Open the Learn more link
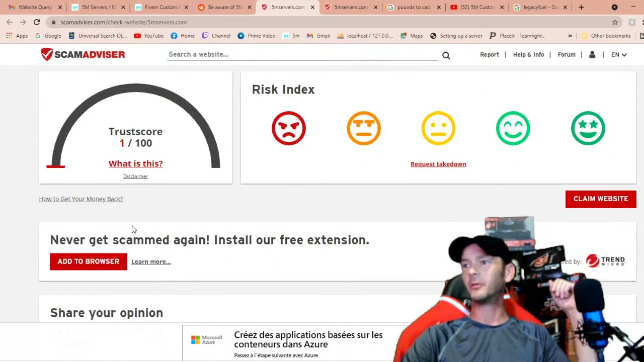644x362 pixels. (x=151, y=262)
